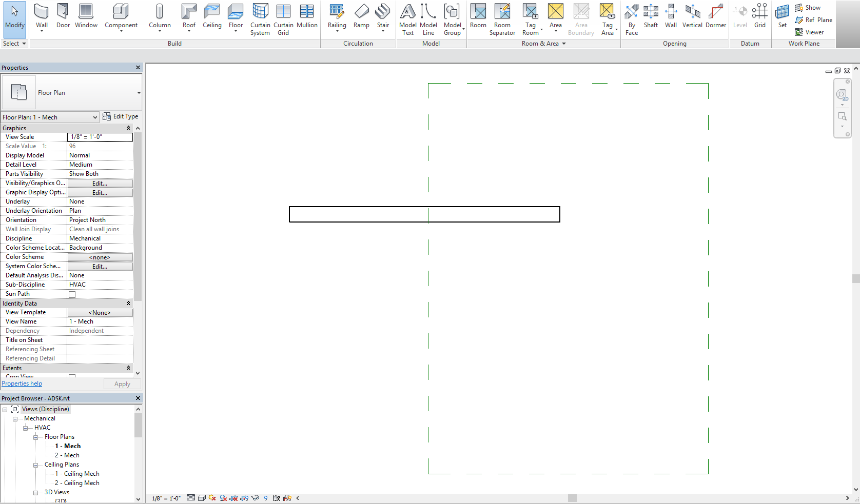Open the 2 - Ceiling Mech view

77,483
